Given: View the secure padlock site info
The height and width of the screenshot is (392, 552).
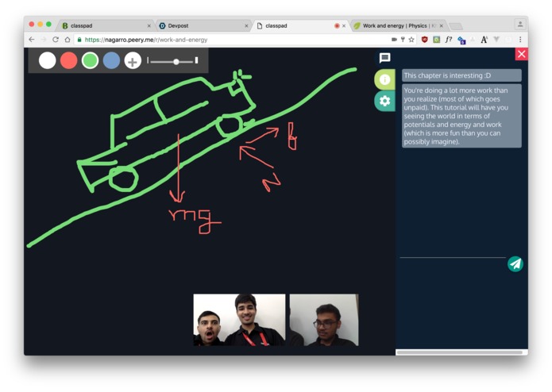Looking at the screenshot, I should [x=79, y=40].
